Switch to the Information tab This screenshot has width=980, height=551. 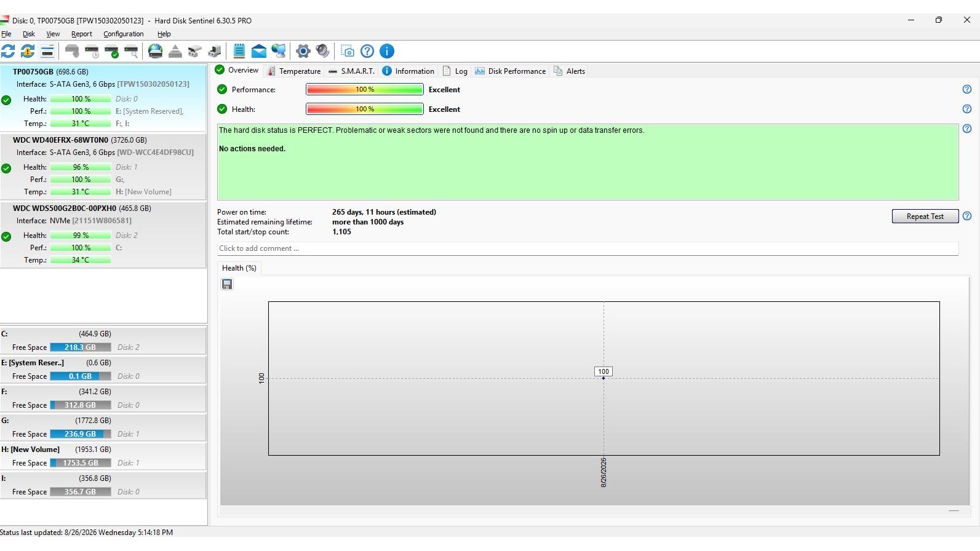click(x=408, y=71)
